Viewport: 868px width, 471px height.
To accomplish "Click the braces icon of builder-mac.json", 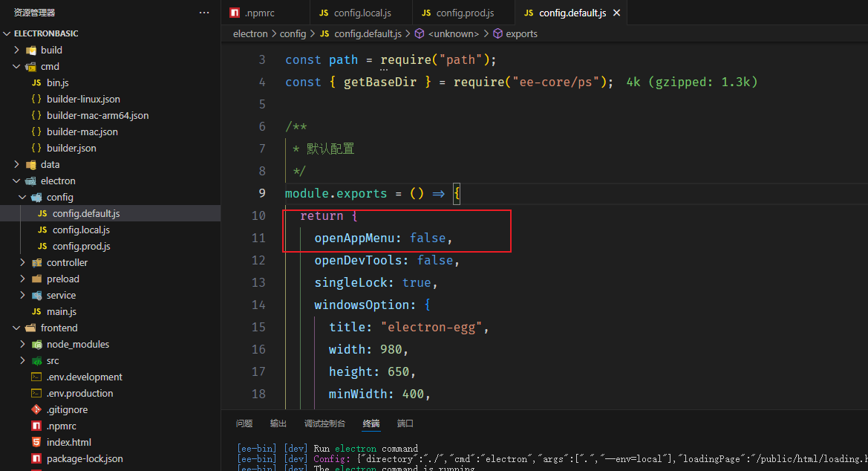I will click(x=36, y=131).
